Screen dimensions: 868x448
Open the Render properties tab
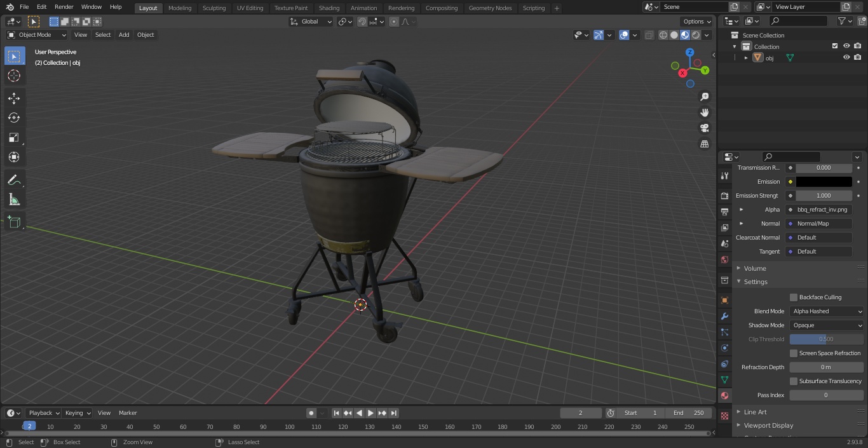coord(724,196)
